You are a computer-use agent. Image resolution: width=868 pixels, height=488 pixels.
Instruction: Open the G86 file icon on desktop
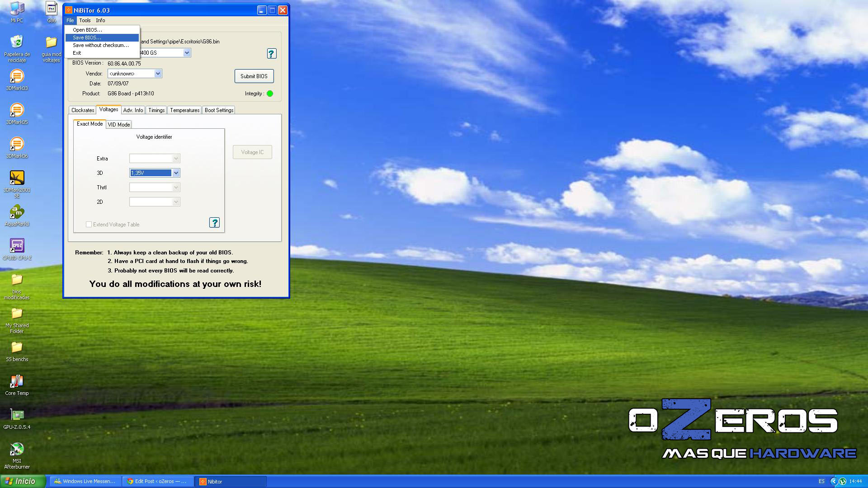coord(52,12)
